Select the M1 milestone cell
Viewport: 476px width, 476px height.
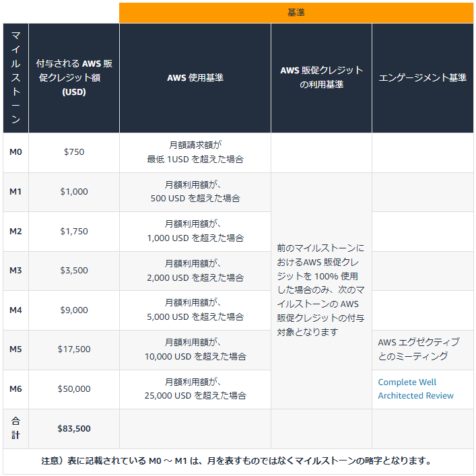(15, 192)
